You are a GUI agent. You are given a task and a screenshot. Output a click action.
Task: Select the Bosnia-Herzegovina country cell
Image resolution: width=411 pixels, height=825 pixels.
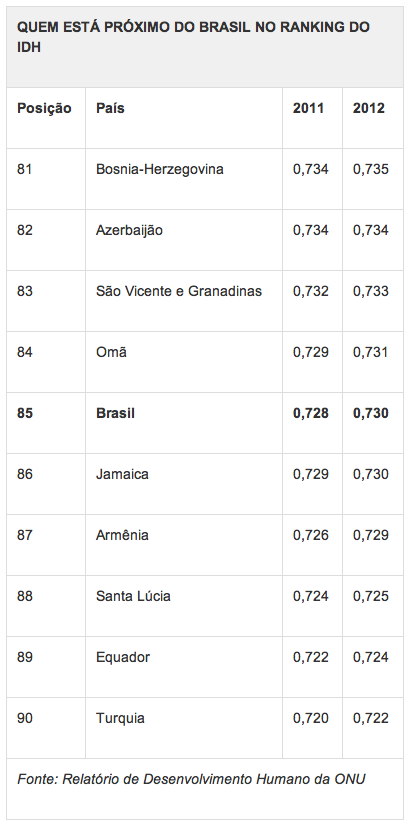point(159,169)
